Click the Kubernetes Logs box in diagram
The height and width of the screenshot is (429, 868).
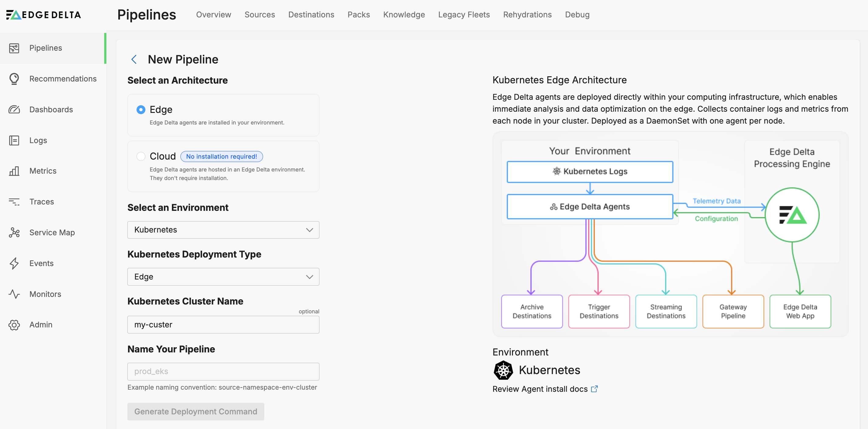590,172
